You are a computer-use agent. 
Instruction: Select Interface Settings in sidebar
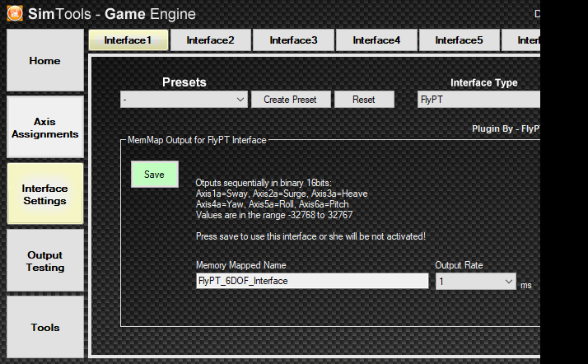(45, 194)
